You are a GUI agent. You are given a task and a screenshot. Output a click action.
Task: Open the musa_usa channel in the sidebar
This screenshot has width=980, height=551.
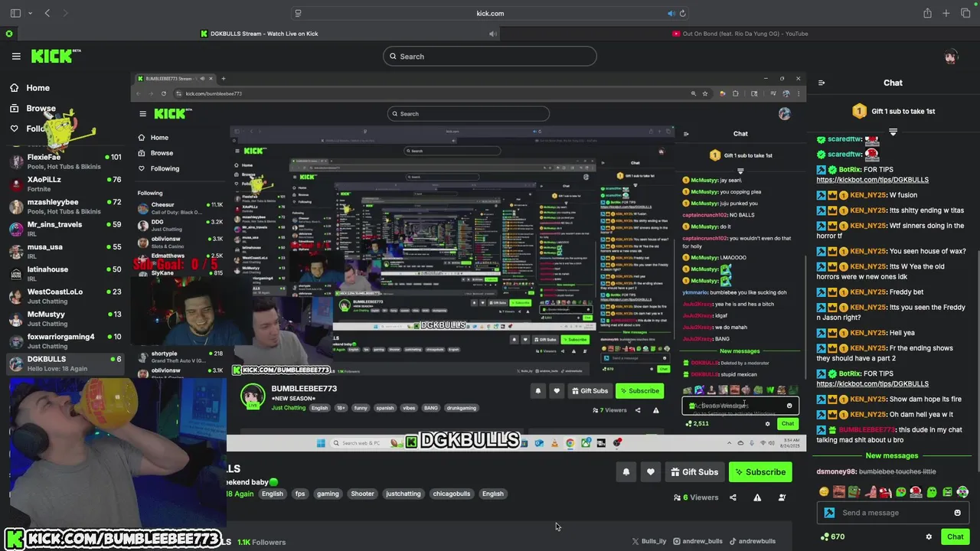click(x=65, y=251)
